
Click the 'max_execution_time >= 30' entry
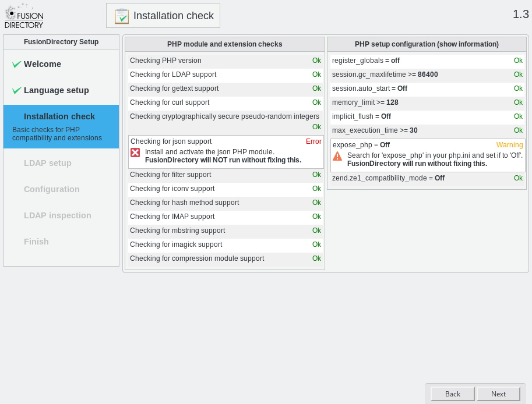(x=428, y=130)
